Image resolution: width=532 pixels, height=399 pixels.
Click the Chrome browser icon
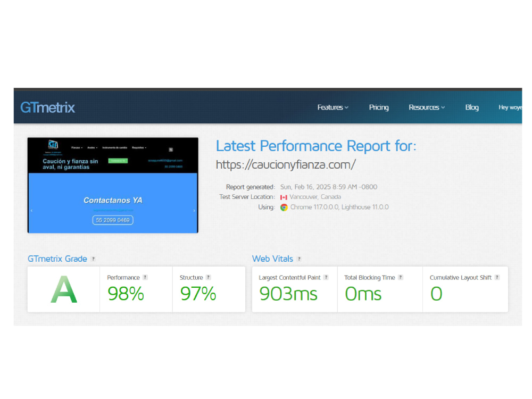pos(284,207)
